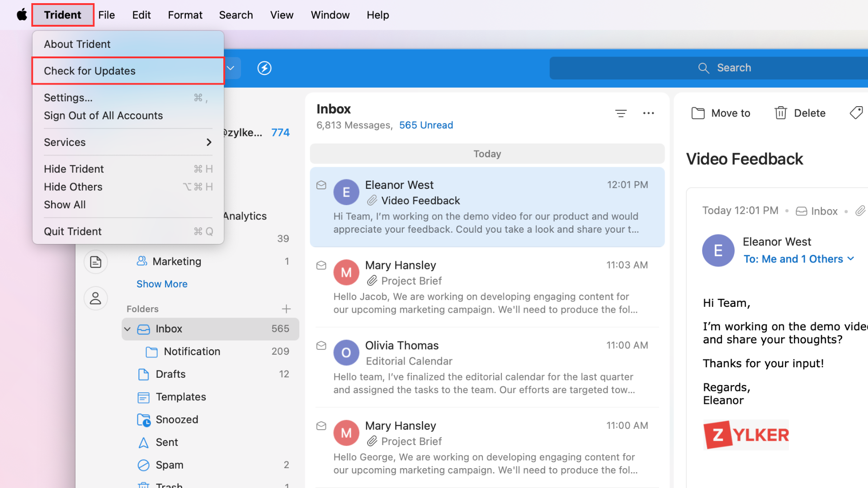Open the contacts icon in left rail
This screenshot has height=488, width=868.
95,298
